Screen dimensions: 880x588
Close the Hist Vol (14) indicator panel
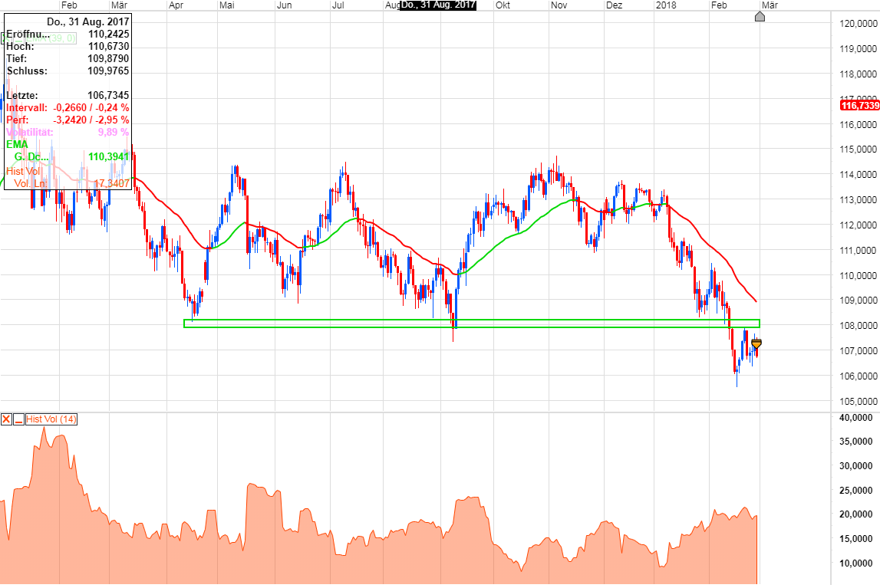pyautogui.click(x=6, y=419)
